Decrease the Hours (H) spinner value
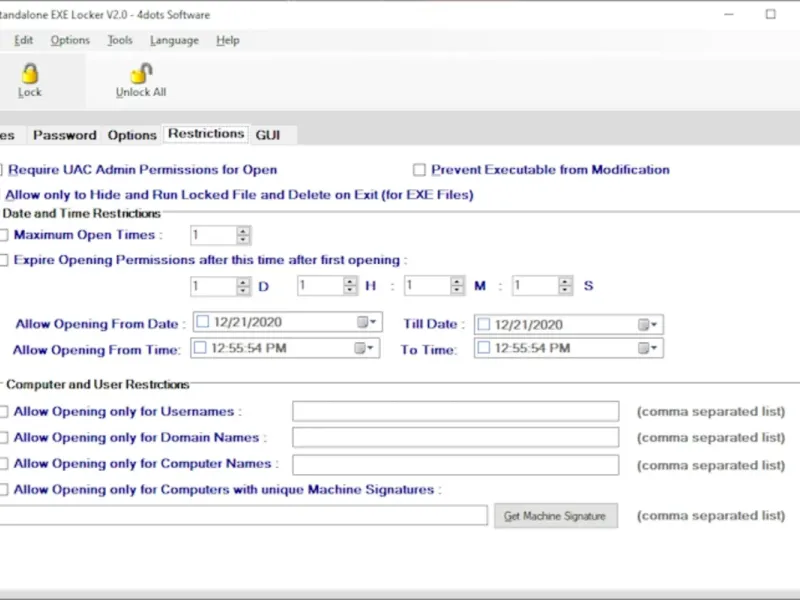800x600 pixels. pyautogui.click(x=350, y=291)
